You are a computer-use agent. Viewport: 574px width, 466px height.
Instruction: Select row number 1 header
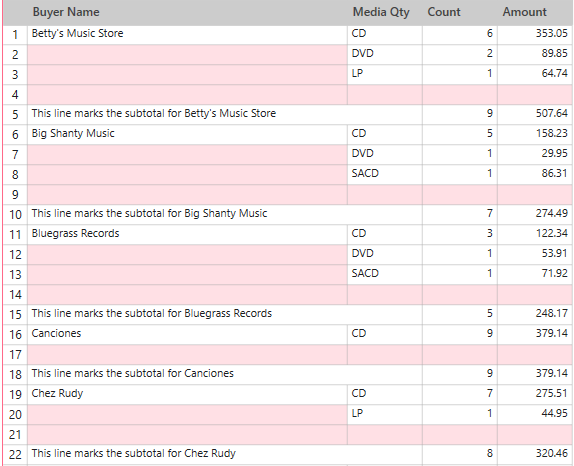click(15, 34)
